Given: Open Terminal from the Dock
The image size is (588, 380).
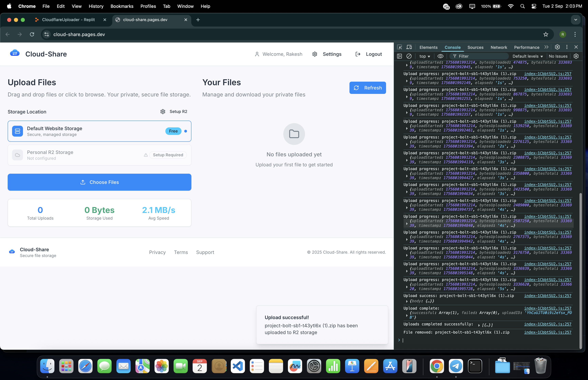Looking at the screenshot, I should pos(475,366).
